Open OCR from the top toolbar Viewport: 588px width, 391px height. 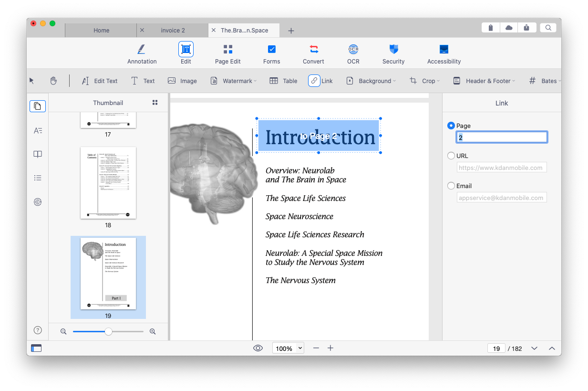click(x=353, y=53)
